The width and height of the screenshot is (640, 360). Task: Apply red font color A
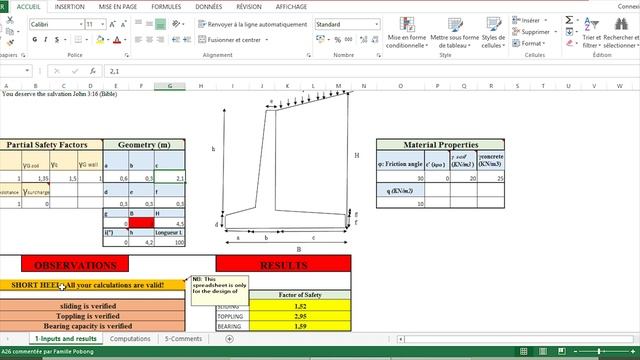(x=117, y=40)
